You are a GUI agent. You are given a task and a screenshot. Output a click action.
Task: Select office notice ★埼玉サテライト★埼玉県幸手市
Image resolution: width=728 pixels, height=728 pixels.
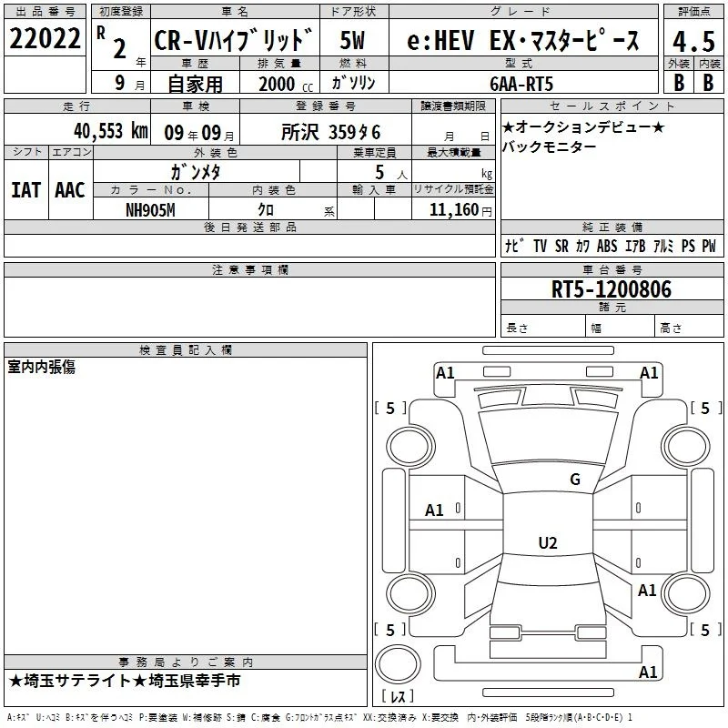[125, 681]
